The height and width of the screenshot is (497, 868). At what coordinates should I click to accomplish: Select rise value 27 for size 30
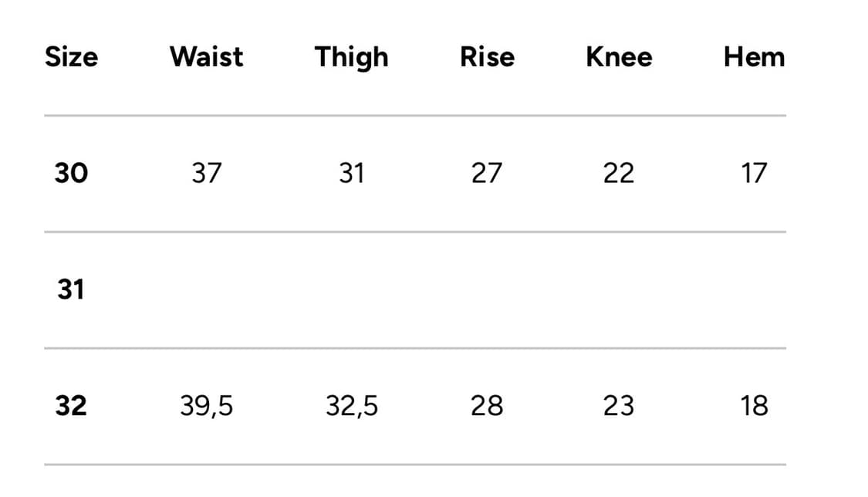point(487,173)
